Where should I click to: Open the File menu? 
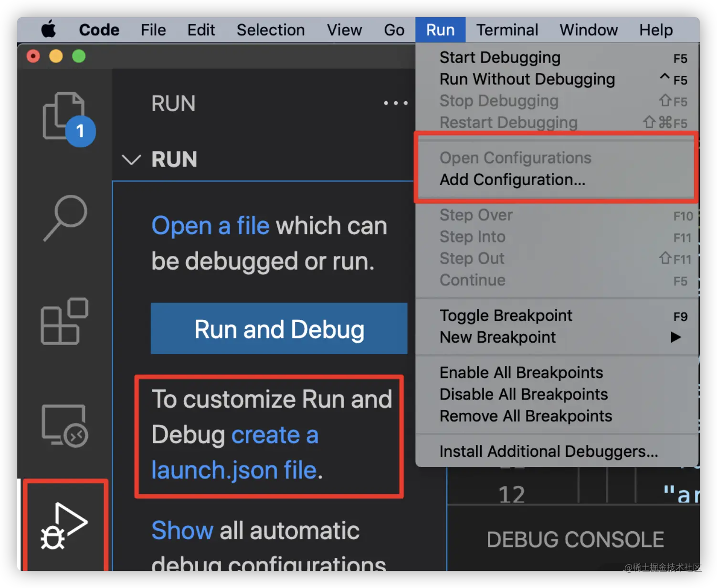pos(153,30)
